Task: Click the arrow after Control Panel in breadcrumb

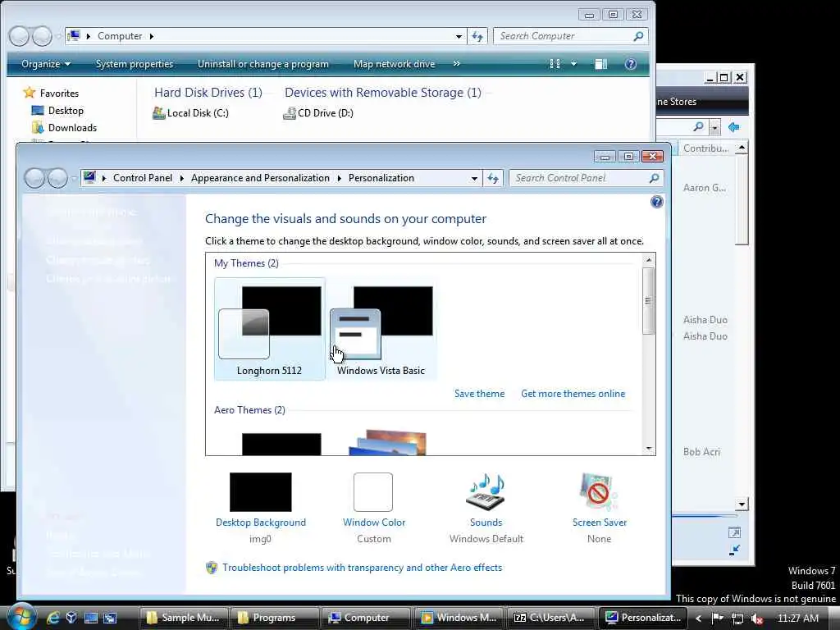Action: click(181, 178)
